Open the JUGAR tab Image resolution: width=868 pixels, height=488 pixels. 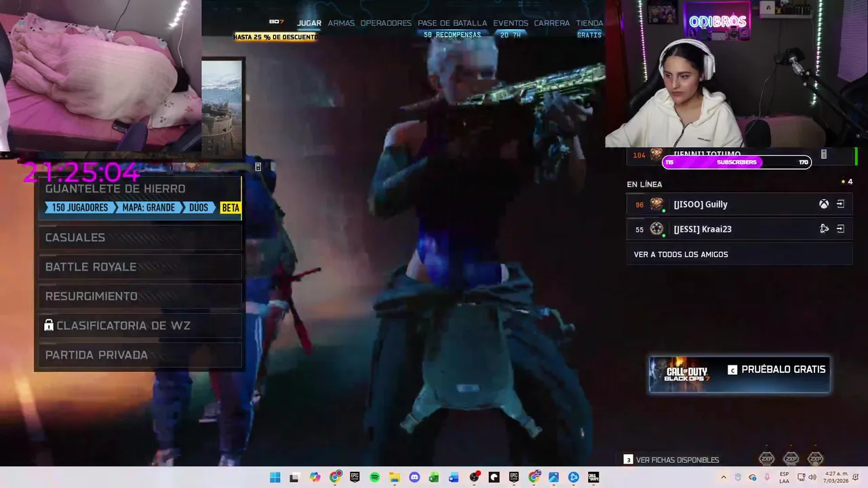point(309,23)
